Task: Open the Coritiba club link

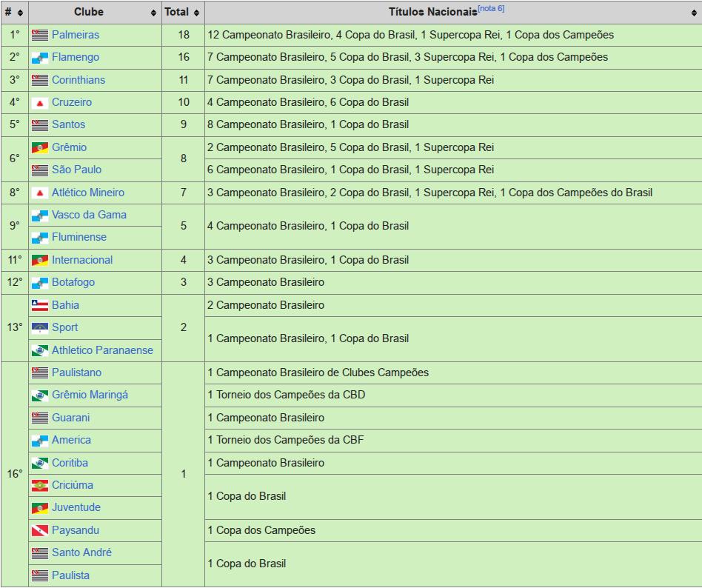Action: (70, 463)
